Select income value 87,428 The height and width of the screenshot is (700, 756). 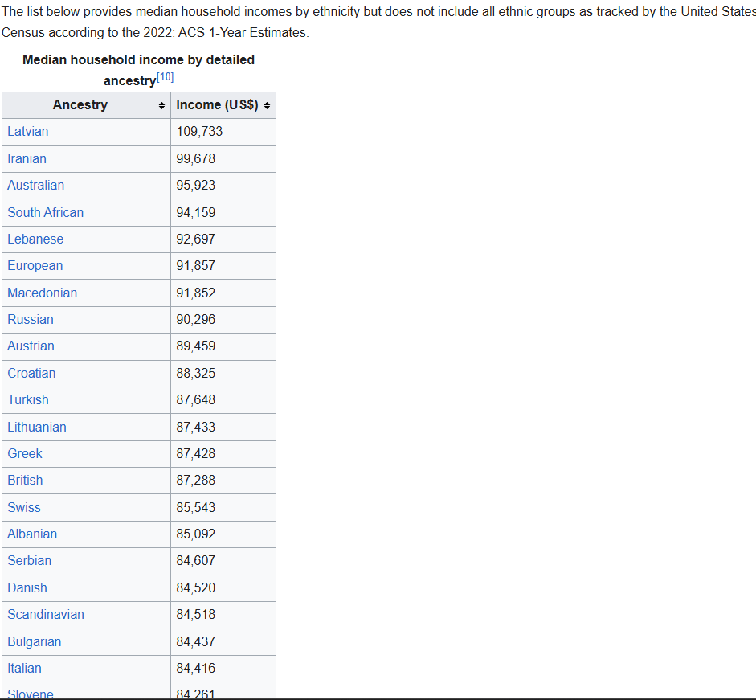[x=196, y=453]
